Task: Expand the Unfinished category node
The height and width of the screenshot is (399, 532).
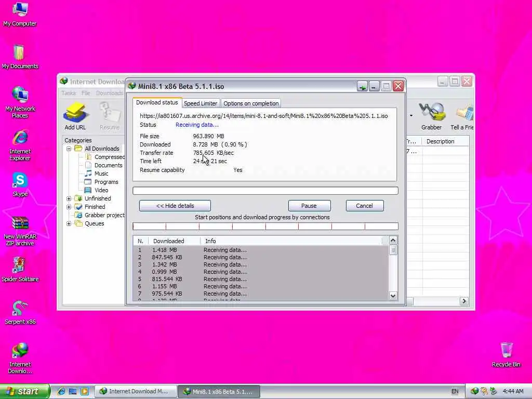Action: point(69,198)
